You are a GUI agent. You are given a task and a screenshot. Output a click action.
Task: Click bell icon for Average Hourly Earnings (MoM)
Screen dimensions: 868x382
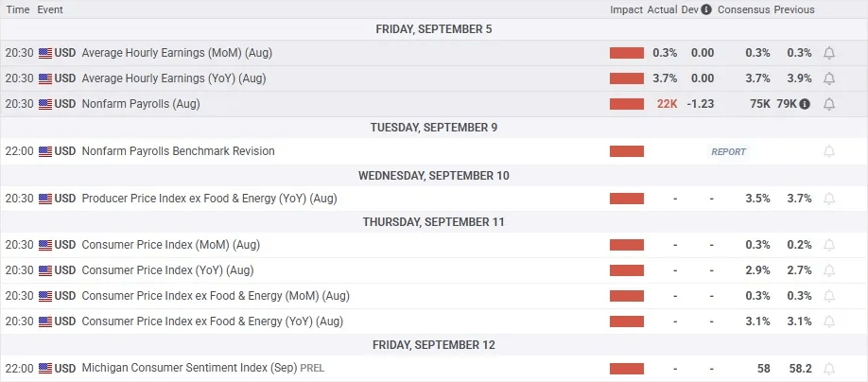tap(829, 53)
